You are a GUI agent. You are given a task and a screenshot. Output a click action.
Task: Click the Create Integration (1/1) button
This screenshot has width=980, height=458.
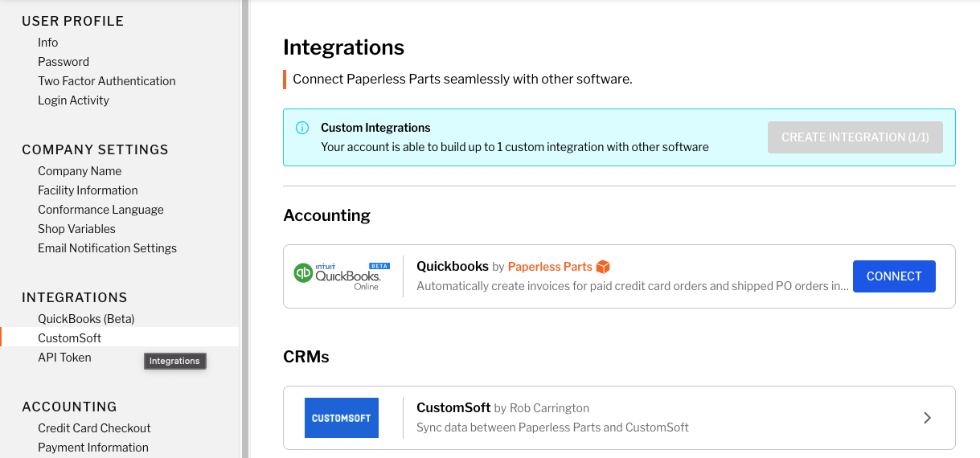coord(855,137)
